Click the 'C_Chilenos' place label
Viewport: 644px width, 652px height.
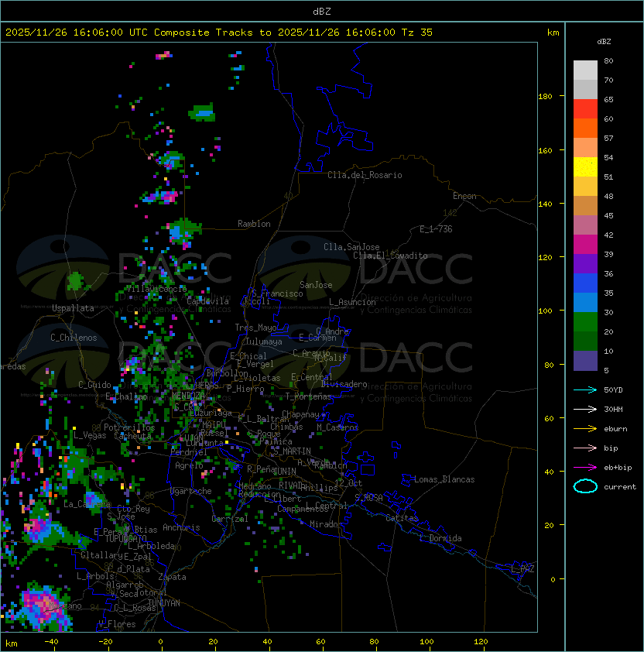point(74,338)
